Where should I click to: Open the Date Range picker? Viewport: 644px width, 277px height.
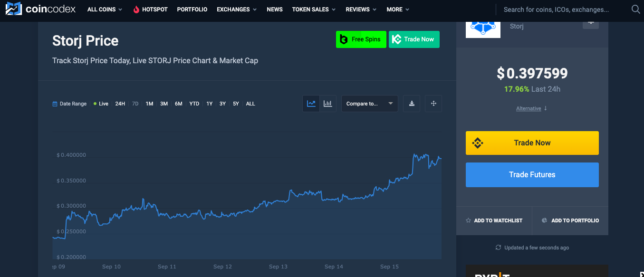[x=69, y=104]
